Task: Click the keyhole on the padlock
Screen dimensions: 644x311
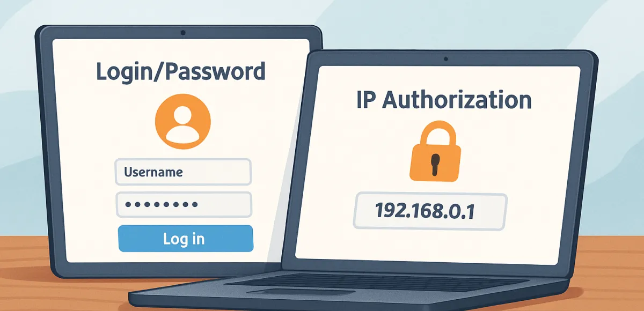Action: point(435,164)
